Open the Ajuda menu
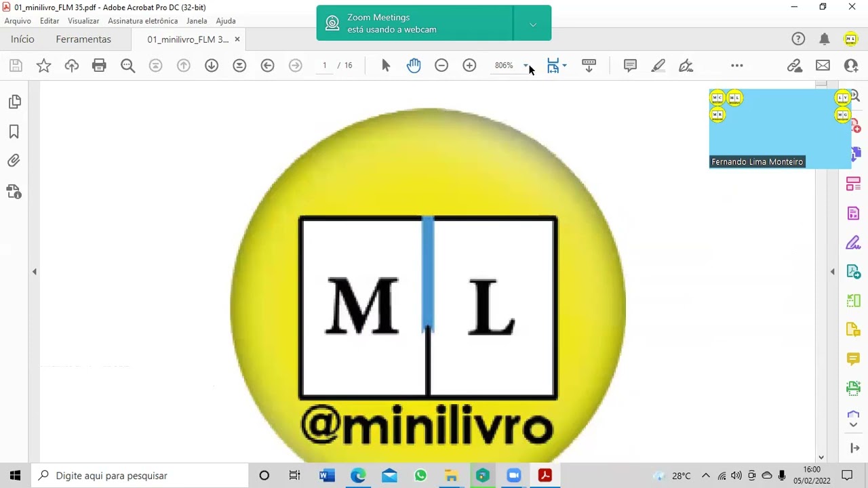 [226, 21]
